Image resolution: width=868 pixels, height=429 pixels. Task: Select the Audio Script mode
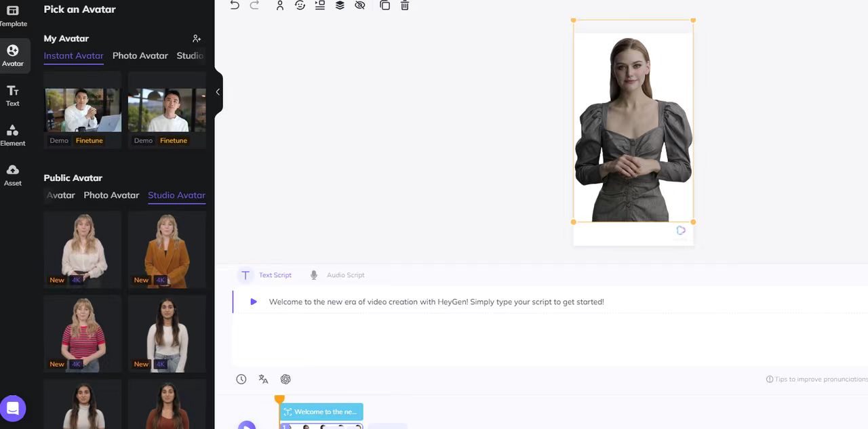pos(337,275)
